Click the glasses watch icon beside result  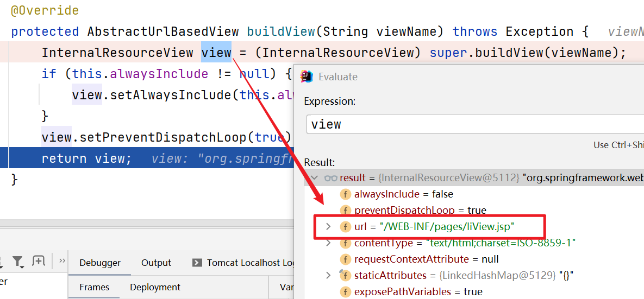[330, 178]
